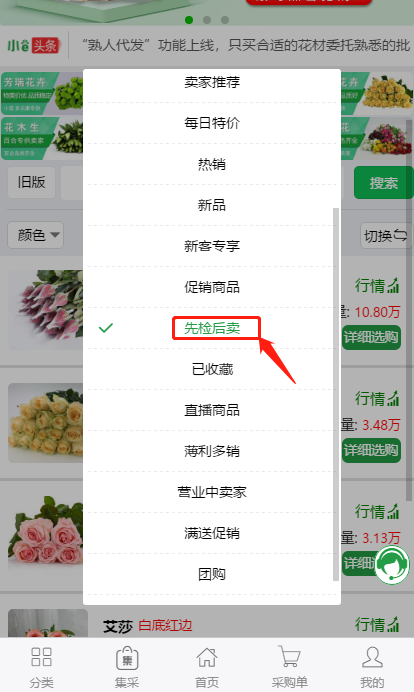Expand the 颜色 dropdown
This screenshot has height=692, width=414.
(x=36, y=235)
